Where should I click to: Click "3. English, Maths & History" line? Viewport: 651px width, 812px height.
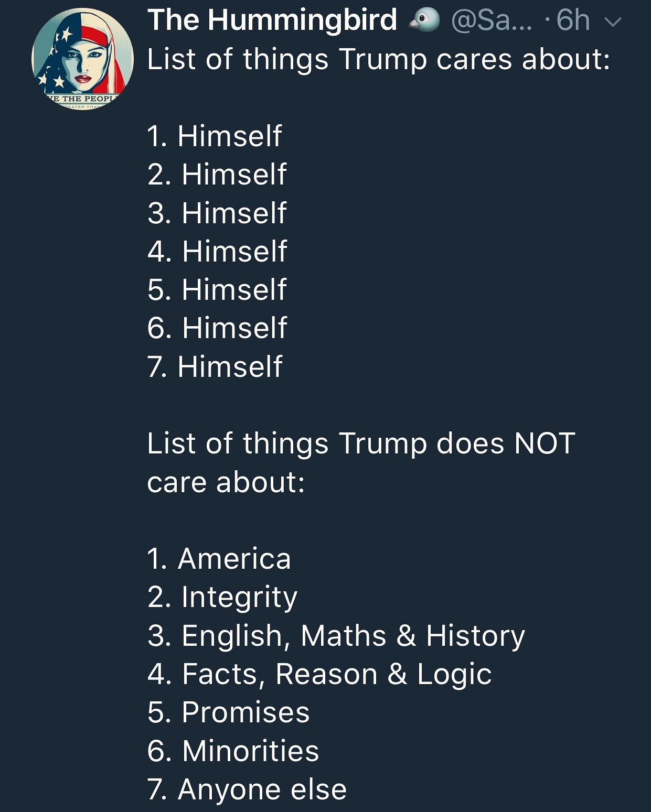(336, 635)
